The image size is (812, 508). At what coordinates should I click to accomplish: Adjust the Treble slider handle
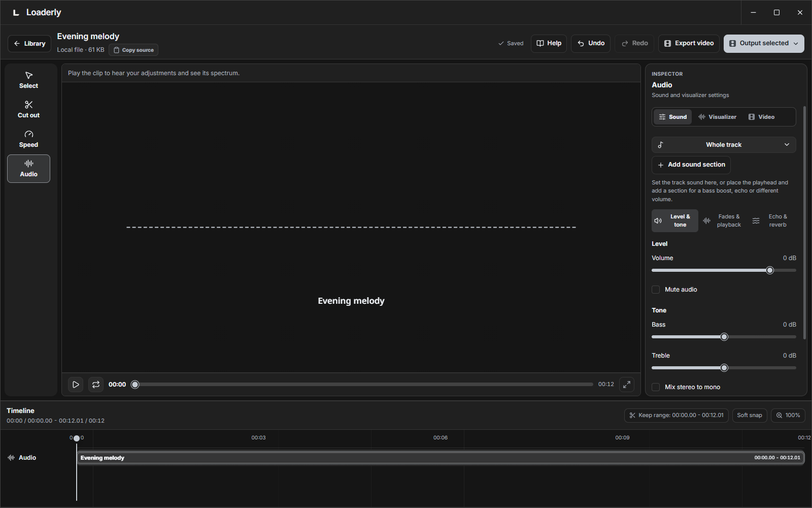click(724, 368)
